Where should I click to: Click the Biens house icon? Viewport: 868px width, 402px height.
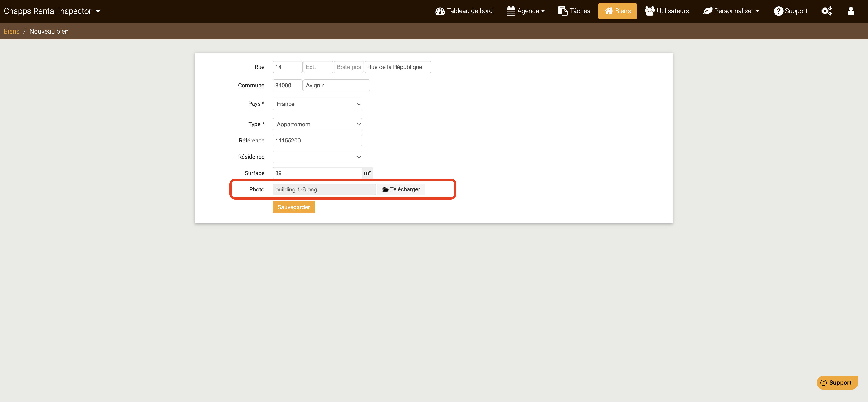pos(608,11)
